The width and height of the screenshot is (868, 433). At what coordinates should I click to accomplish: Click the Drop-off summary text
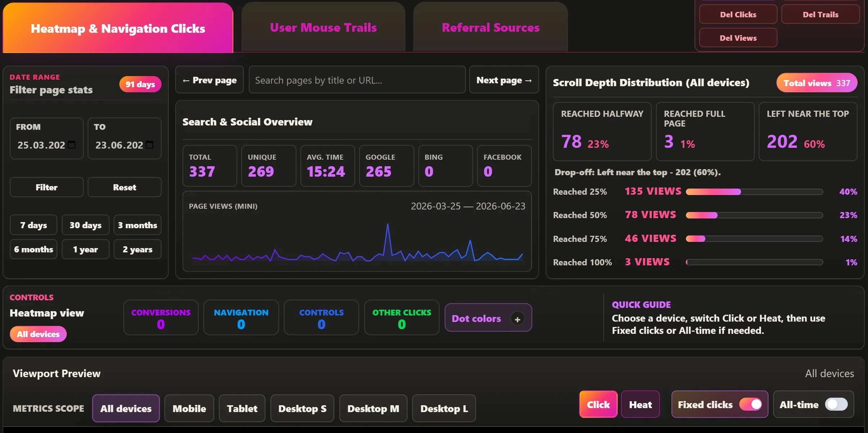[638, 172]
